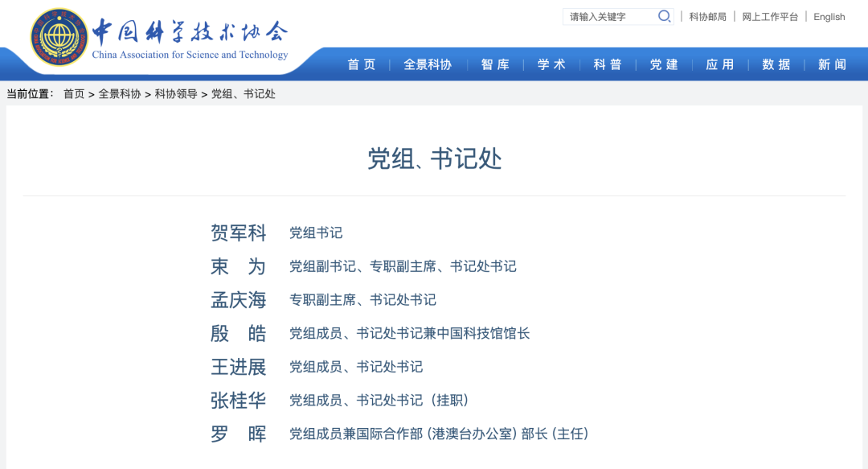The height and width of the screenshot is (469, 868).
Task: Open the 科协邮局 mail link
Action: point(707,17)
